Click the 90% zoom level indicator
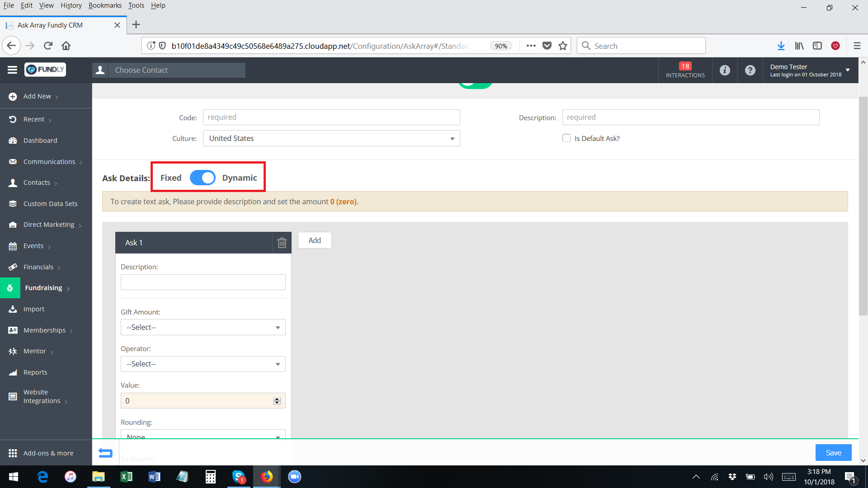Screen dimensions: 868x488 (501, 46)
